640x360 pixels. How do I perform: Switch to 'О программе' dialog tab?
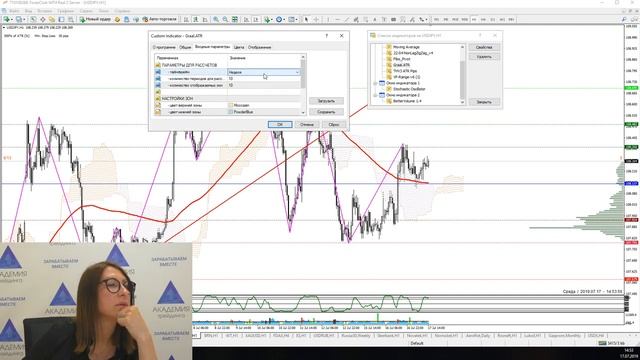coord(164,47)
